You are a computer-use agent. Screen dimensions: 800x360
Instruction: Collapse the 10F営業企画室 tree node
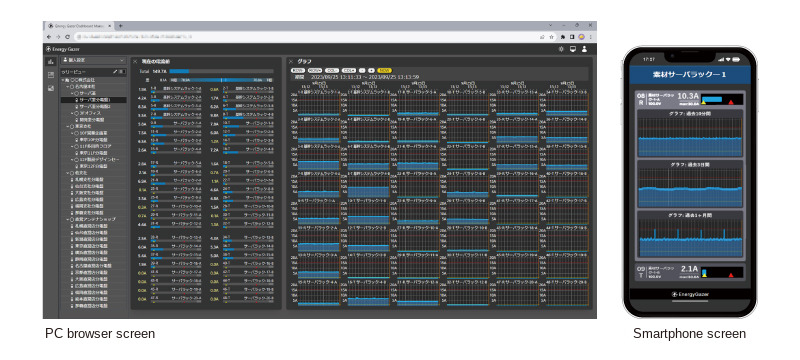click(x=72, y=133)
